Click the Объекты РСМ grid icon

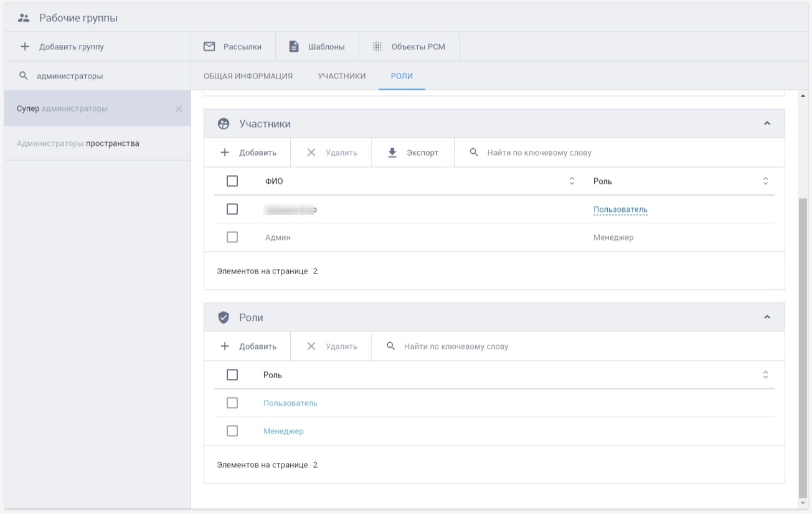point(377,47)
